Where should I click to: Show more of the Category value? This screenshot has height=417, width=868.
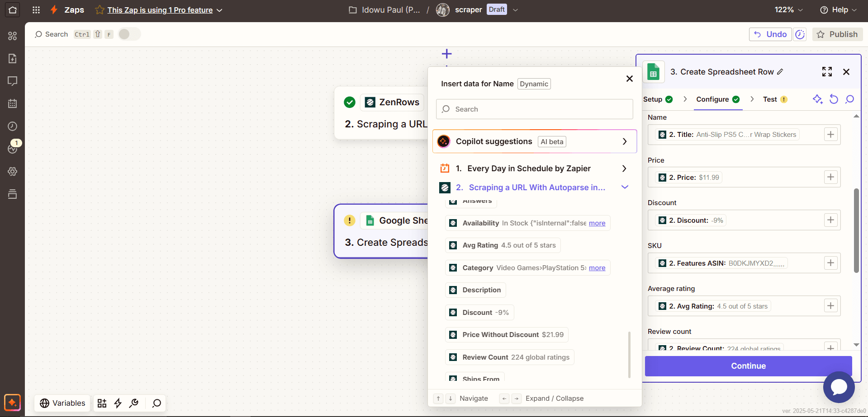(597, 268)
